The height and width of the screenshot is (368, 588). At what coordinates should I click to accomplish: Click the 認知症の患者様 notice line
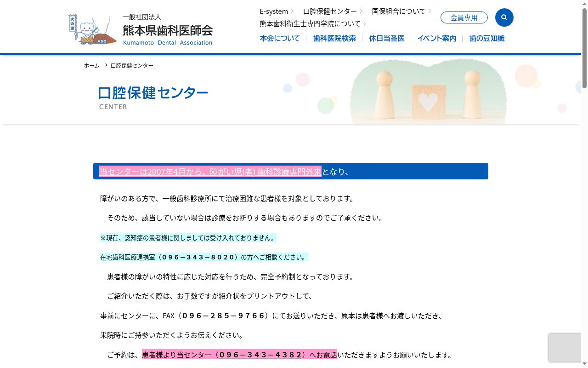(188, 238)
